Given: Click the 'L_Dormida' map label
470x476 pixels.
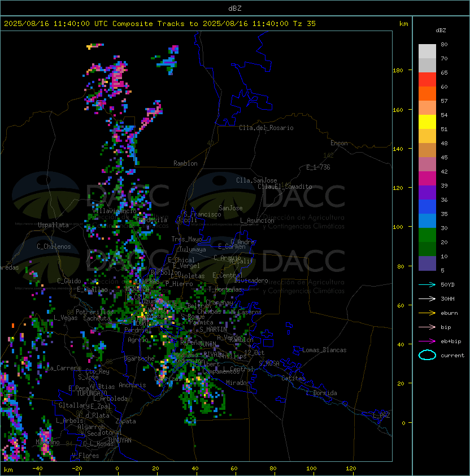Looking at the screenshot, I should point(321,393).
